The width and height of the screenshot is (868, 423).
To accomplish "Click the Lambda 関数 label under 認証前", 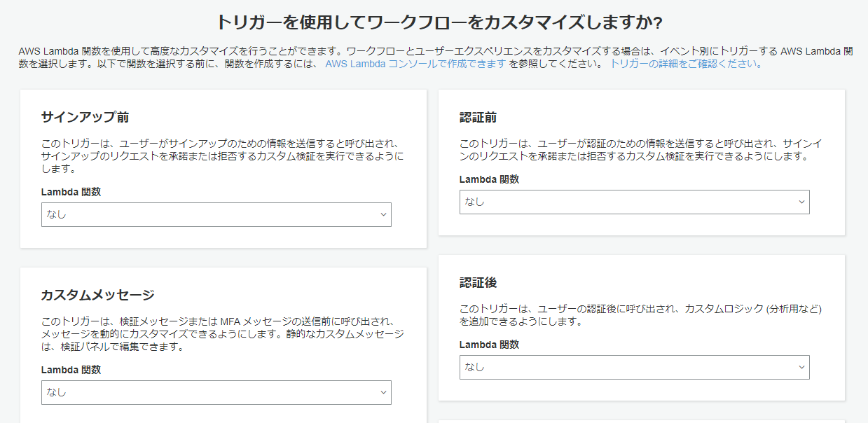I will click(489, 179).
